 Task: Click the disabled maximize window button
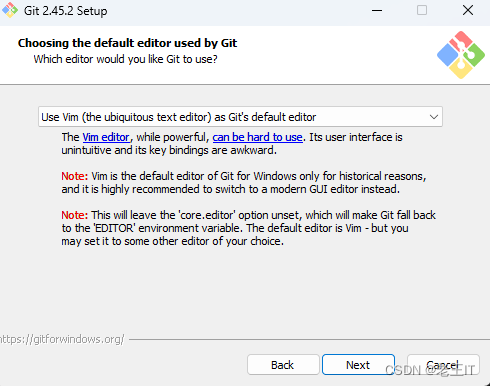click(422, 10)
